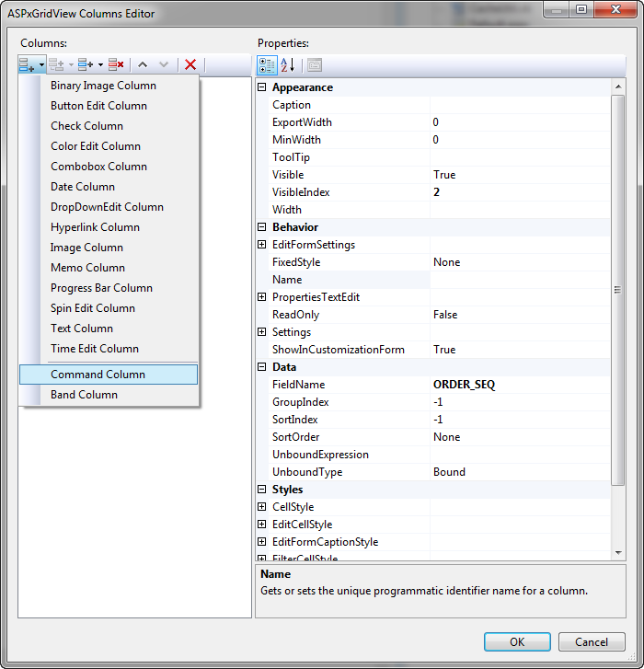Image resolution: width=644 pixels, height=669 pixels.
Task: Pick Progress Bar Column
Action: click(101, 288)
